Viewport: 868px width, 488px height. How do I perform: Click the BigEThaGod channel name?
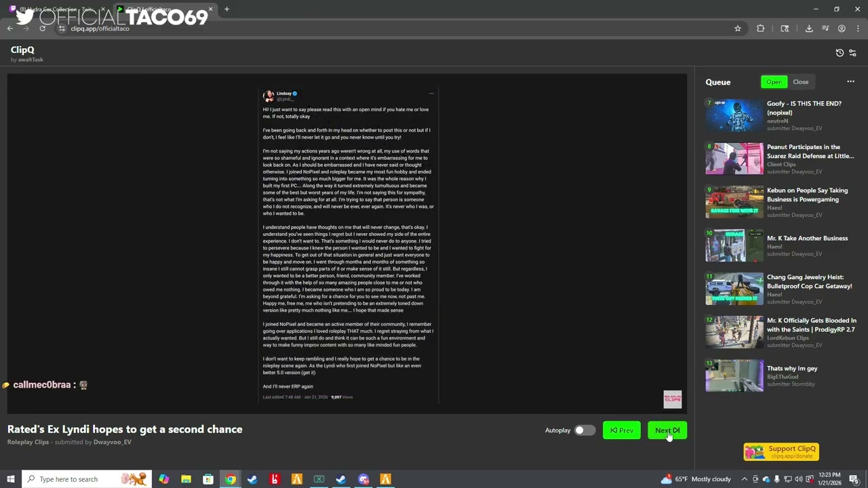783,376
